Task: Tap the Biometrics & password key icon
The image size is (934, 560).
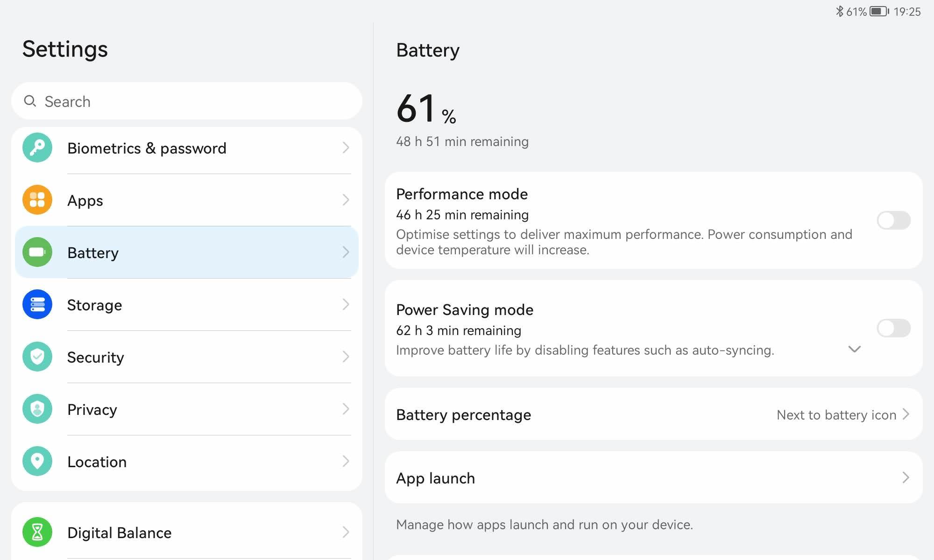Action: (37, 148)
